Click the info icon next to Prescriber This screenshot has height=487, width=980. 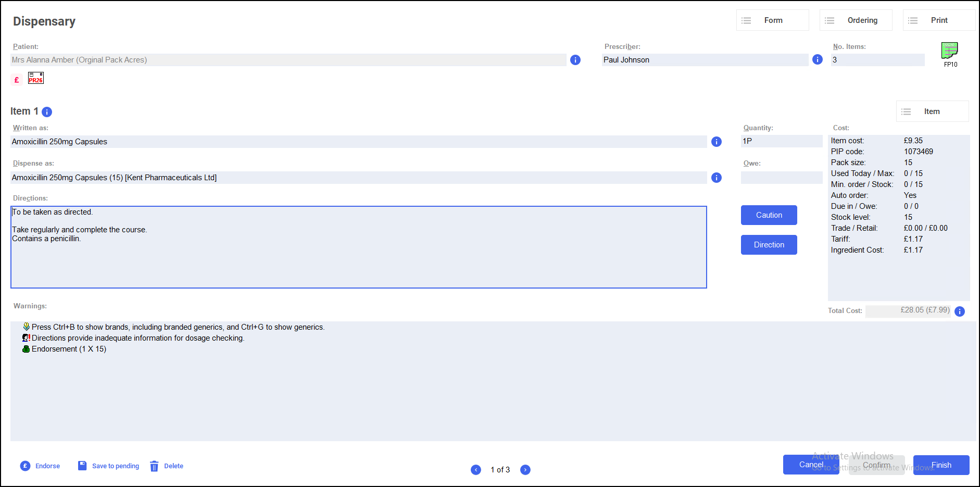click(817, 59)
